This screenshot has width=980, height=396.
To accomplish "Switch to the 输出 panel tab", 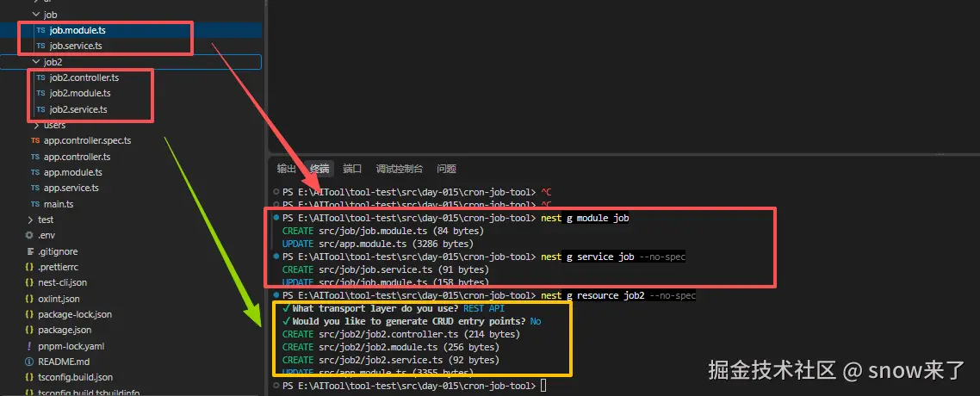I will pos(287,169).
